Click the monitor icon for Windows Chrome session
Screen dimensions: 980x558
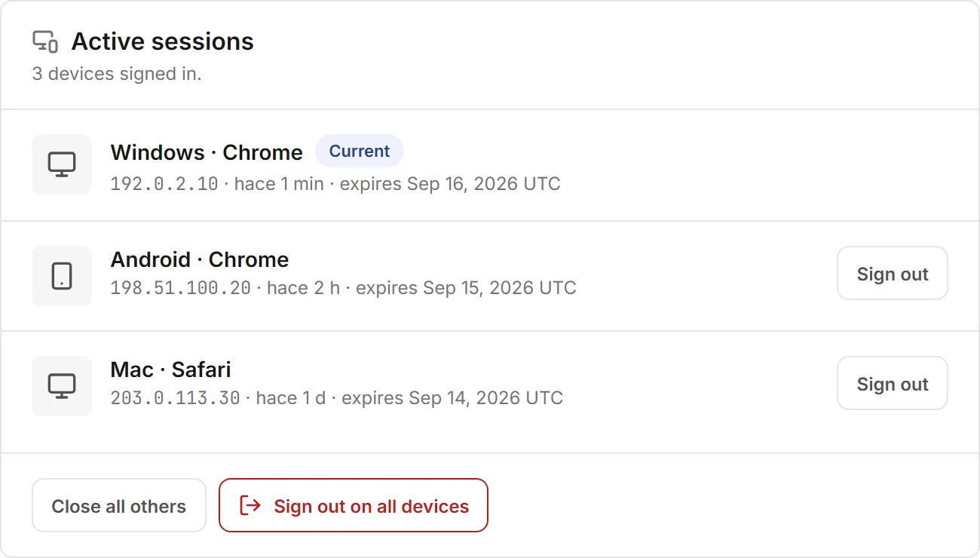tap(62, 164)
